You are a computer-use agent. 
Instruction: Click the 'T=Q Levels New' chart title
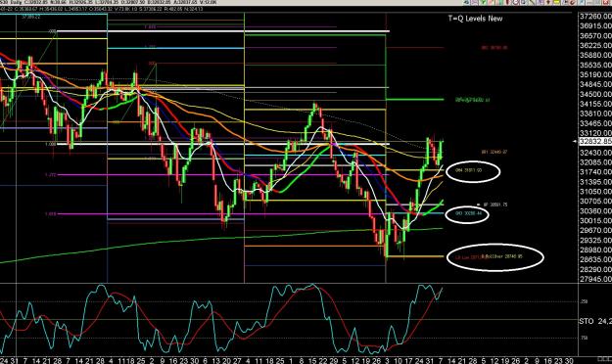[x=475, y=19]
